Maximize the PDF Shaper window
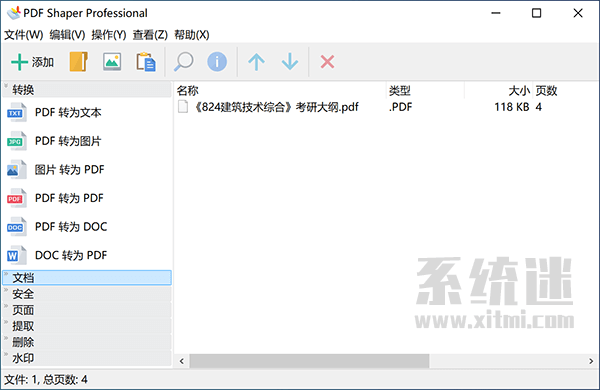The height and width of the screenshot is (390, 600). point(536,13)
